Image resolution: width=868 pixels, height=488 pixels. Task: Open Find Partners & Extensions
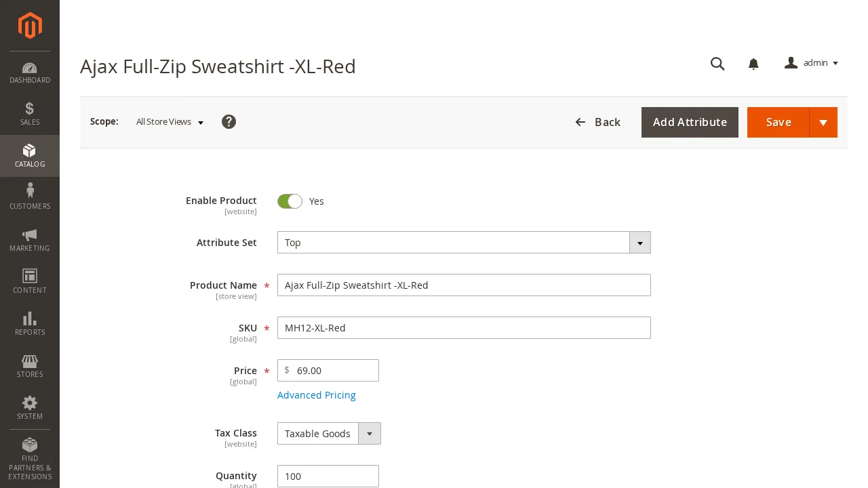pos(30,459)
